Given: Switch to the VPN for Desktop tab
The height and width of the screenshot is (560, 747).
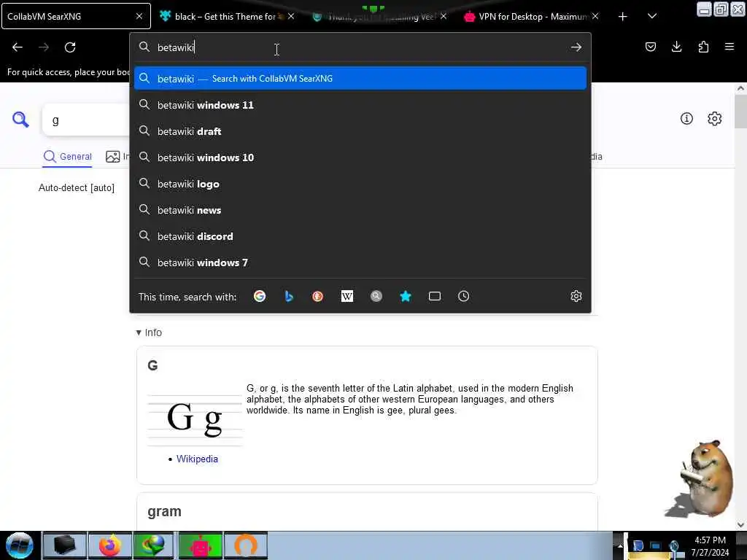Looking at the screenshot, I should pos(532,17).
